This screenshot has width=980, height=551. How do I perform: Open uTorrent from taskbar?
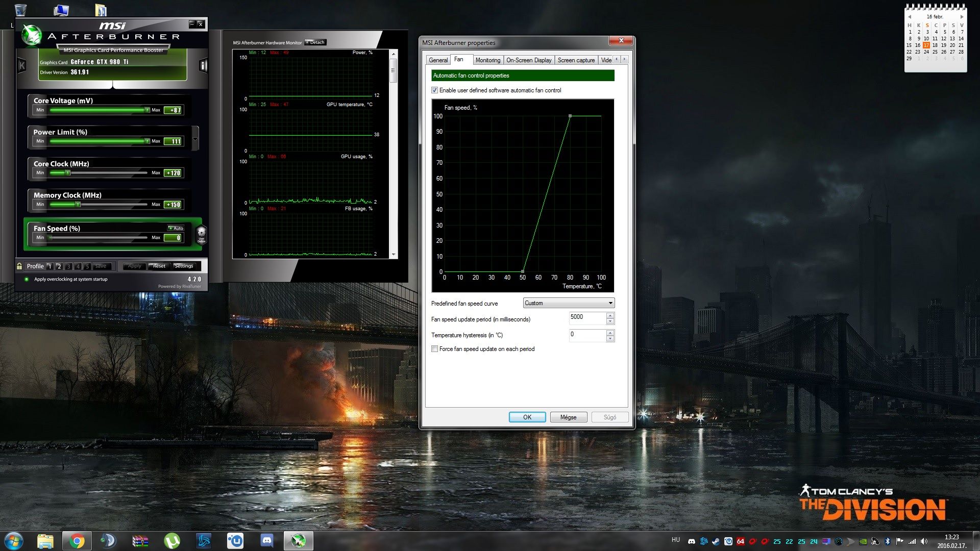(x=172, y=540)
